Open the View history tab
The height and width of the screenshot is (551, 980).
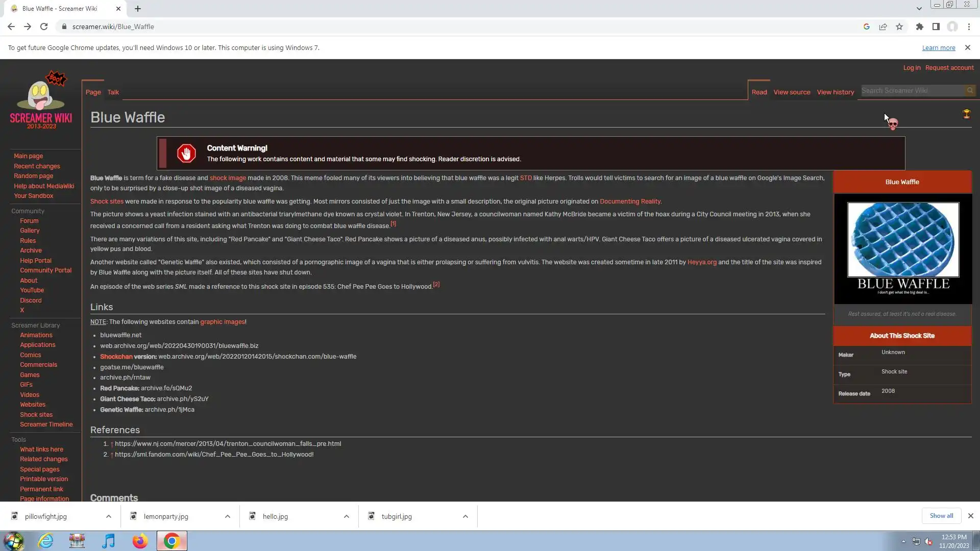tap(835, 92)
